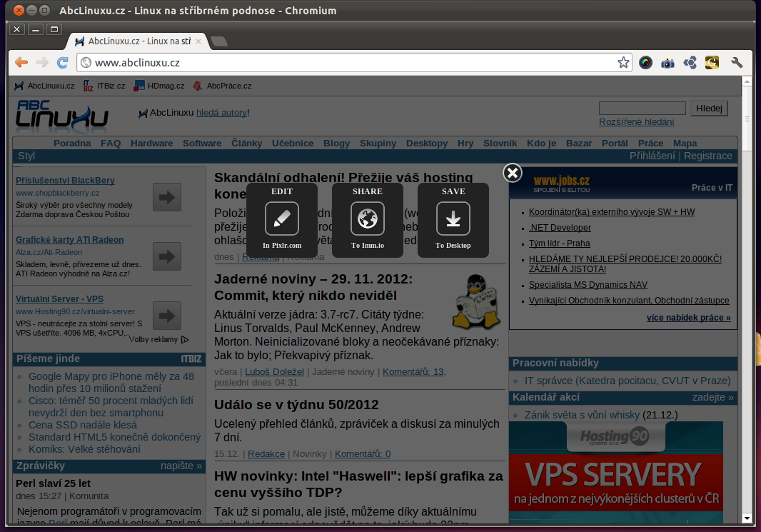Click the blue hexagons extension icon
The width and height of the screenshot is (761, 532).
(x=690, y=63)
